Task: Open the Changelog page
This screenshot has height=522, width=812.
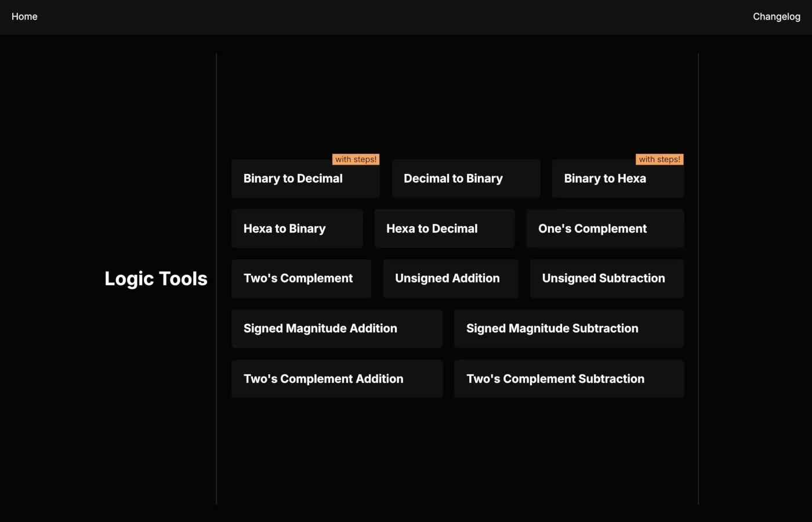Action: pos(777,16)
